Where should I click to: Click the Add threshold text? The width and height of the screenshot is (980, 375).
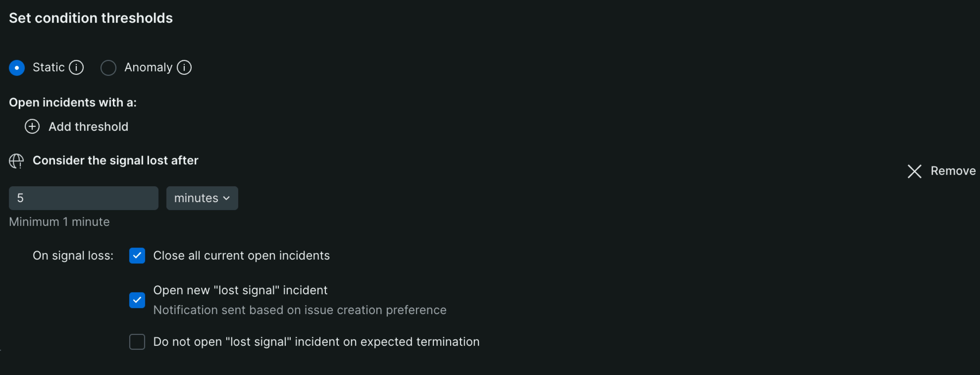(x=88, y=127)
